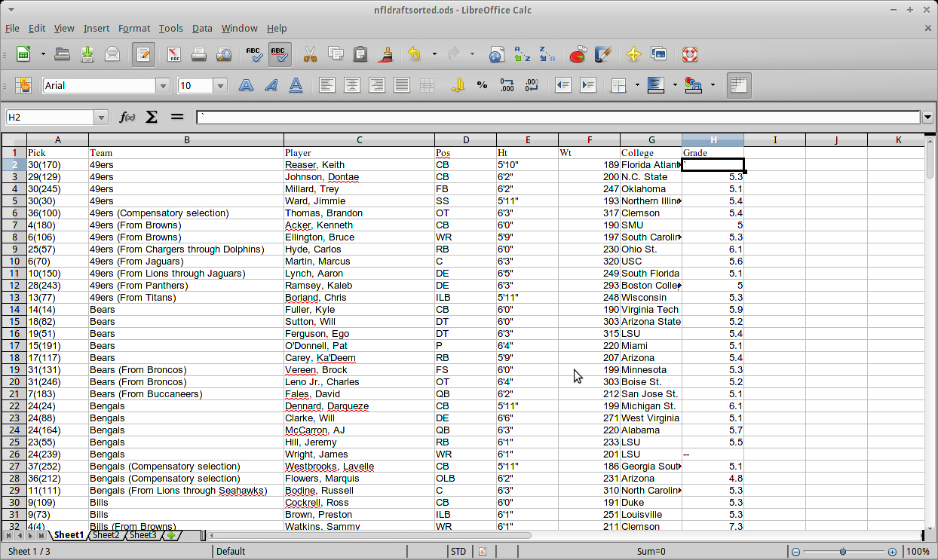Open the Font Name dropdown for Arial
Viewport: 938px width, 560px height.
click(x=162, y=86)
